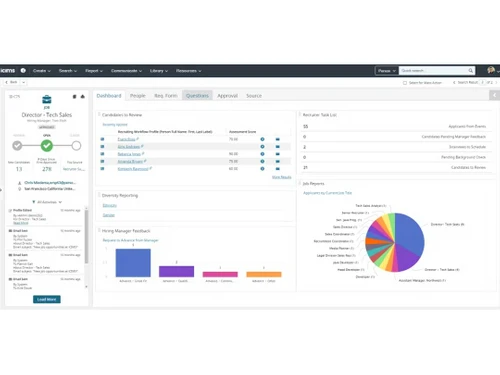
Task: Switch to the Dashboard tab
Action: coord(109,96)
